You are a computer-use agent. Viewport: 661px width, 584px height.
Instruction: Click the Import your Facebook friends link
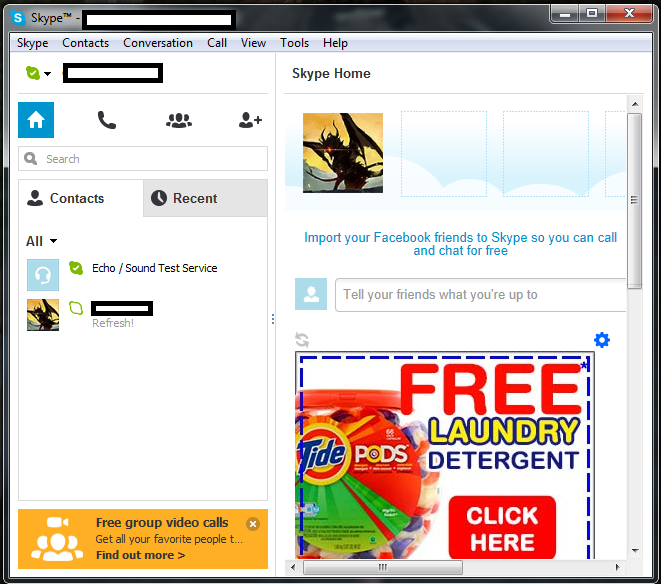coord(460,244)
